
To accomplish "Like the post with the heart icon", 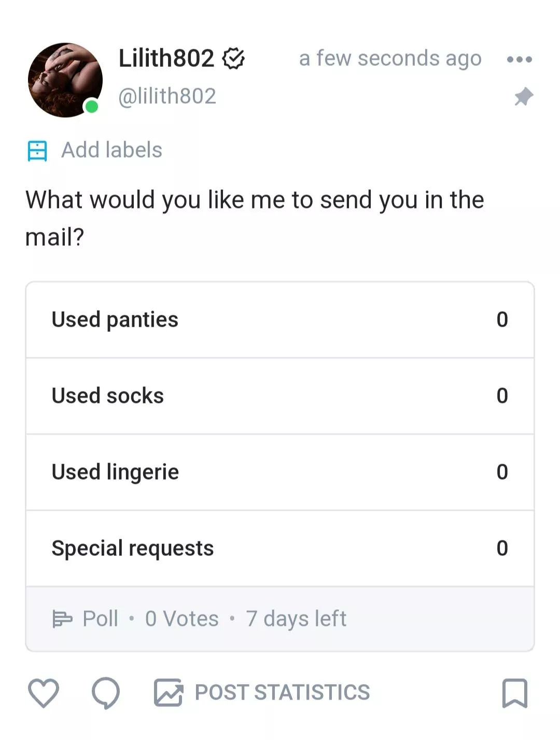I will click(43, 693).
